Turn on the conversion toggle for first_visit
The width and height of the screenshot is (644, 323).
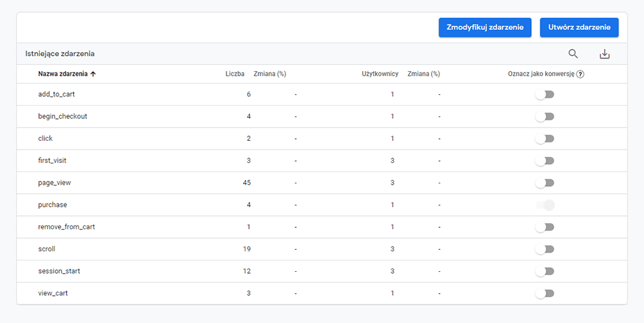pos(545,161)
